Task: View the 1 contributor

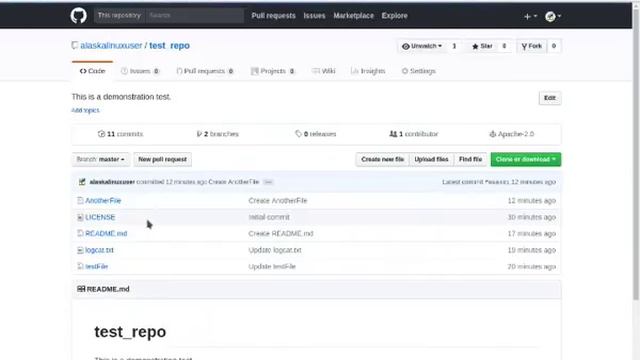Action: 414,134
